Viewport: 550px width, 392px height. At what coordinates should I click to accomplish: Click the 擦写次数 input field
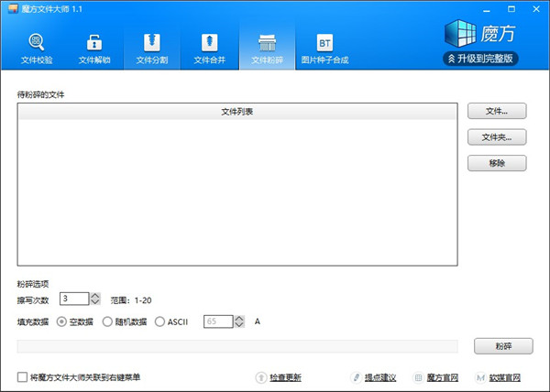pyautogui.click(x=74, y=299)
